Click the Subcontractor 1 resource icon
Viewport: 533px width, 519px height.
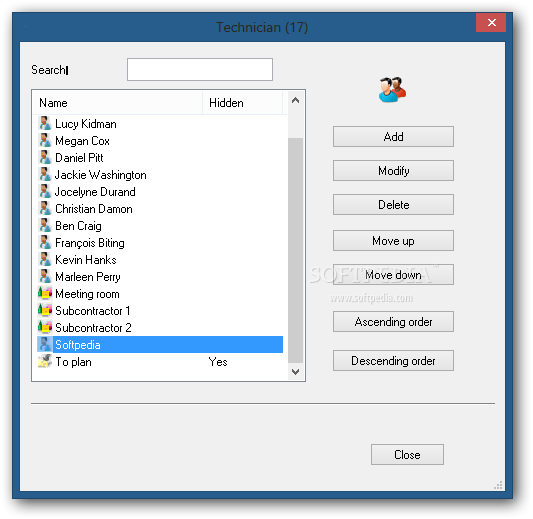pos(45,310)
